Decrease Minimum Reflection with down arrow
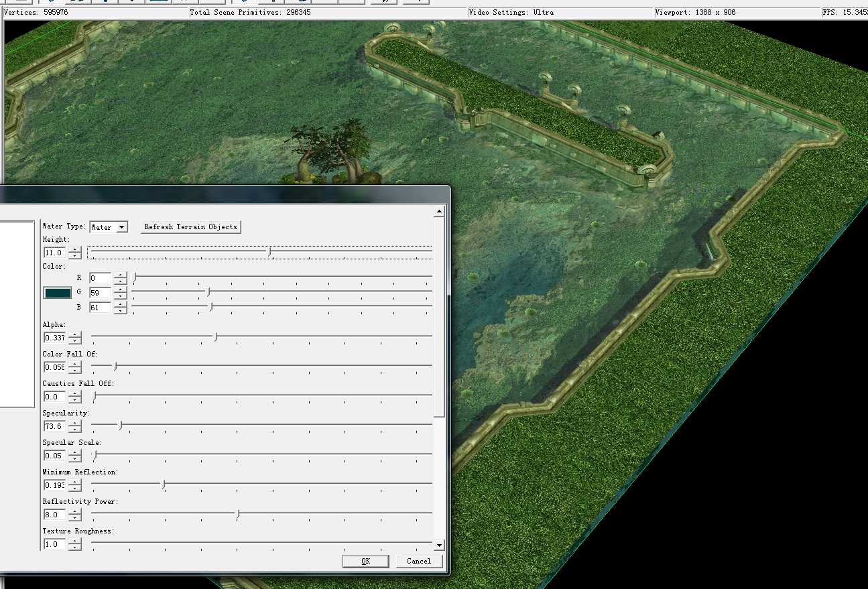 tap(75, 488)
